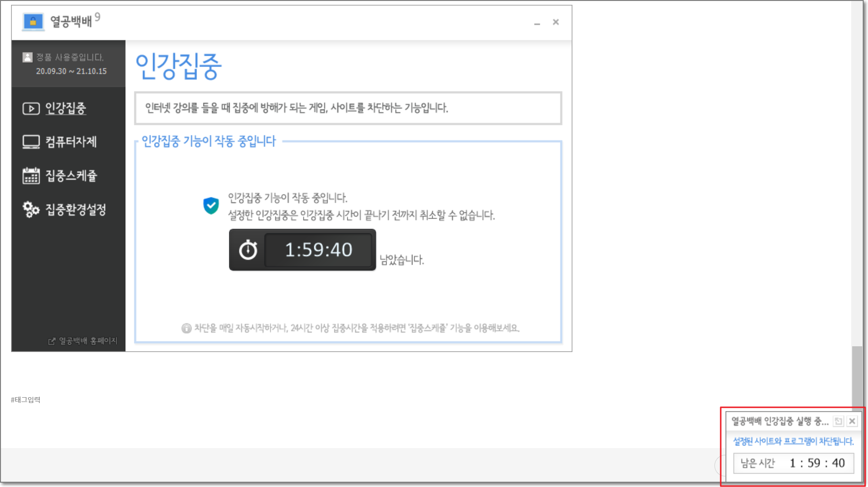Click the text 정품 사용중입니다.

click(x=70, y=57)
